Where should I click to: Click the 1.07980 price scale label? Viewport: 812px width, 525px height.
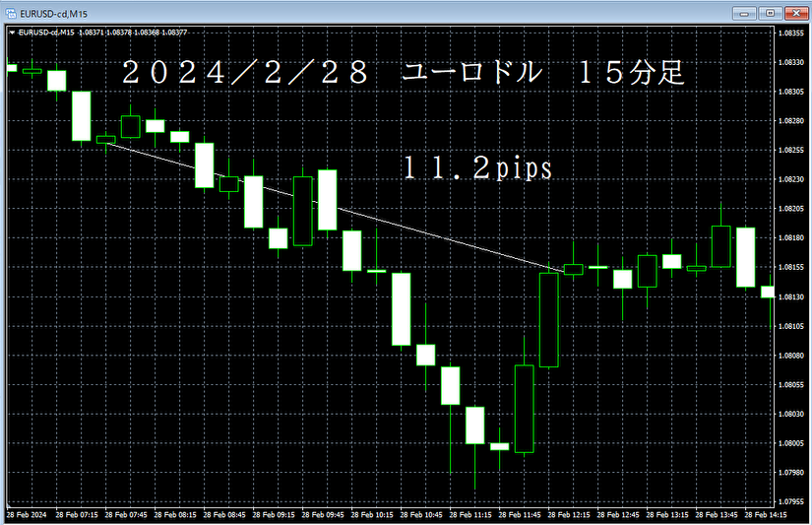[791, 473]
